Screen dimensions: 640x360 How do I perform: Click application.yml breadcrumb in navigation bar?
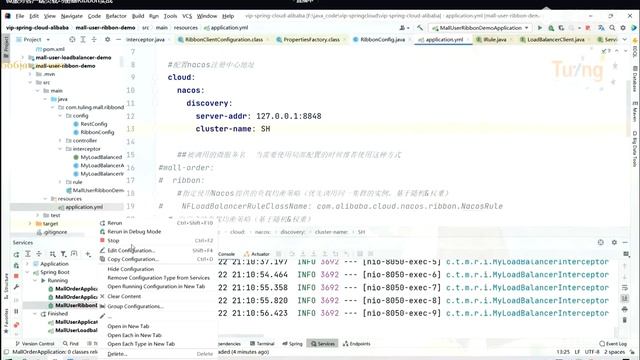point(226,28)
